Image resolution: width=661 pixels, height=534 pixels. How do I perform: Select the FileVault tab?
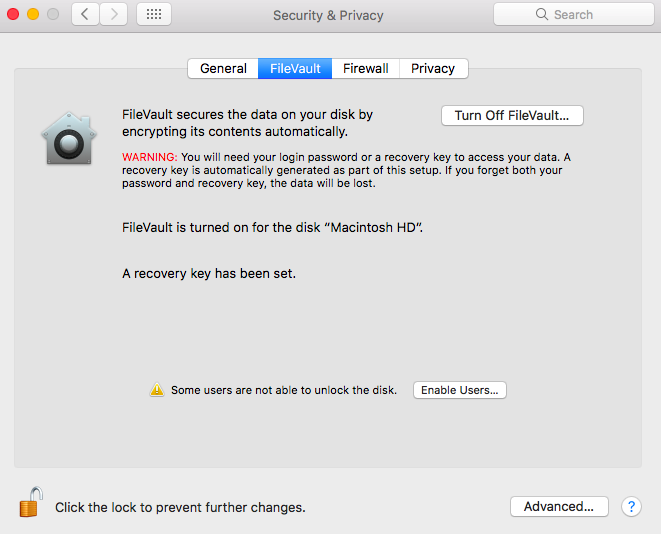coord(295,68)
